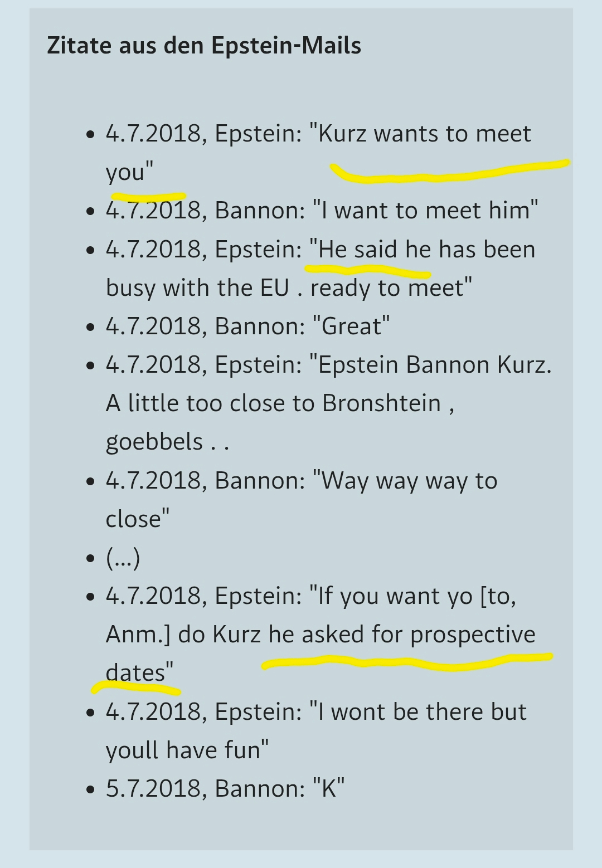This screenshot has width=602, height=868.
Task: Click the omission marker "(...)"
Action: [x=123, y=558]
